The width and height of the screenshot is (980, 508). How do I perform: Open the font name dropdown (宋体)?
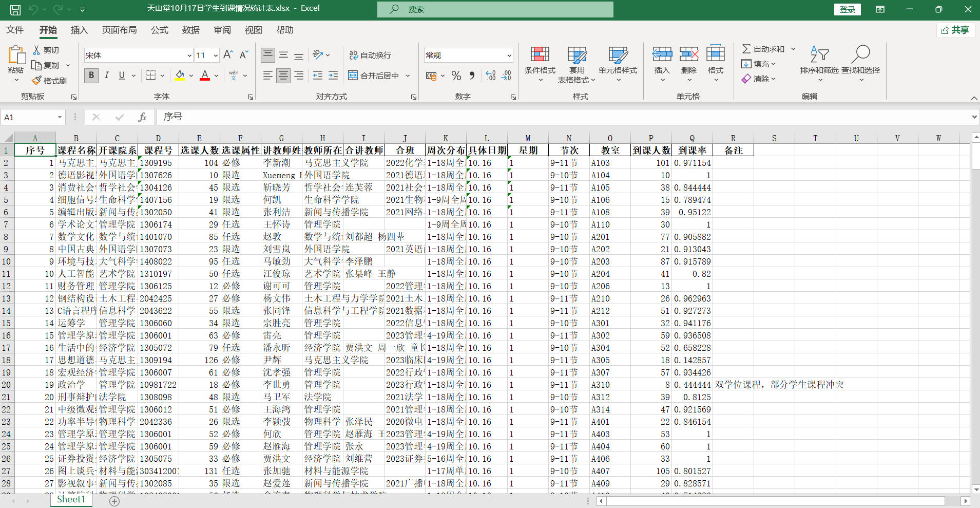[189, 55]
